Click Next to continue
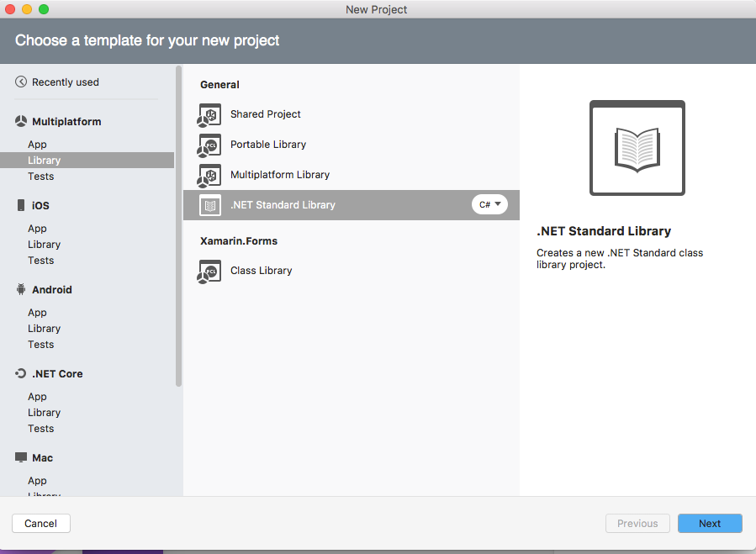 [710, 523]
